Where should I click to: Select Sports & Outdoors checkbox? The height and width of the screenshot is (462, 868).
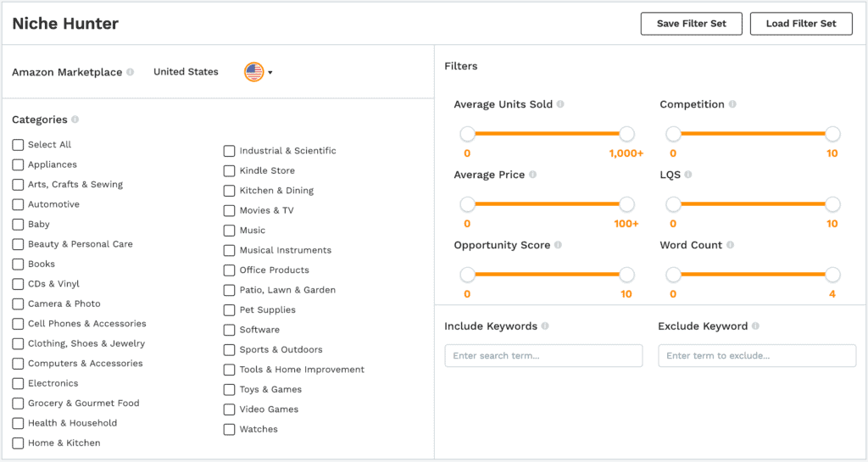(x=229, y=350)
